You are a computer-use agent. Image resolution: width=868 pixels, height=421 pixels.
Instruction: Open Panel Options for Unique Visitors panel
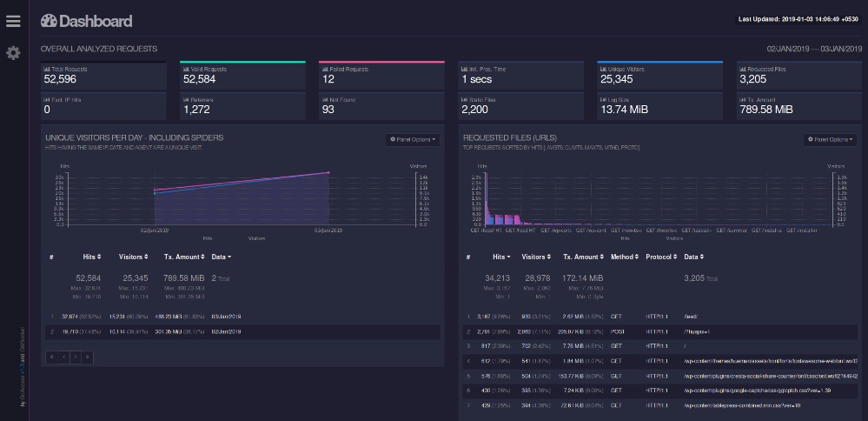[413, 139]
